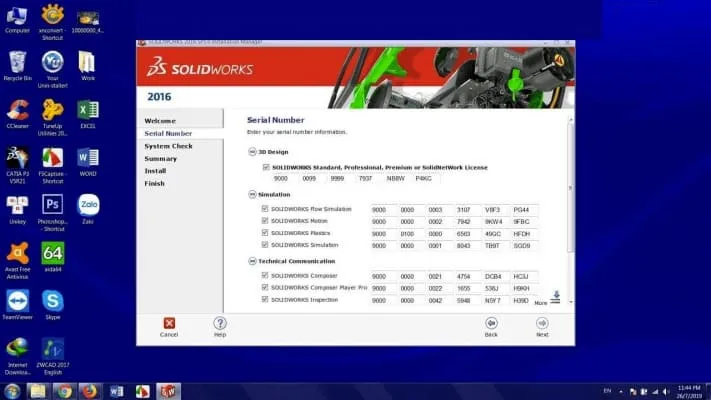Open Internet Download Manager desktop icon

(17, 357)
